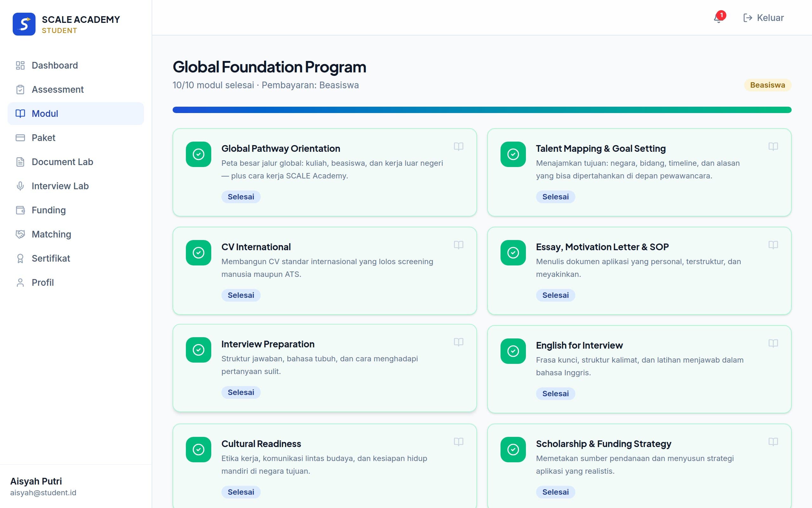This screenshot has width=812, height=508.
Task: Open Scholarship & Funding Strategy title
Action: [x=603, y=444]
